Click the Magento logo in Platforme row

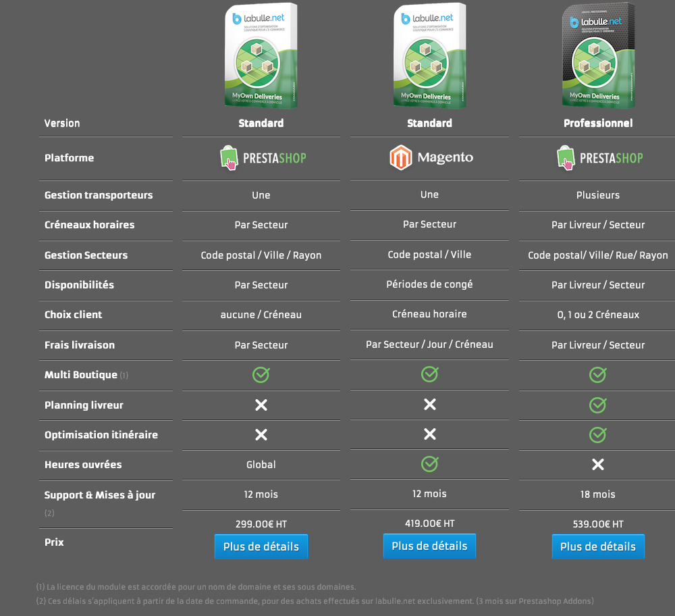coord(431,157)
